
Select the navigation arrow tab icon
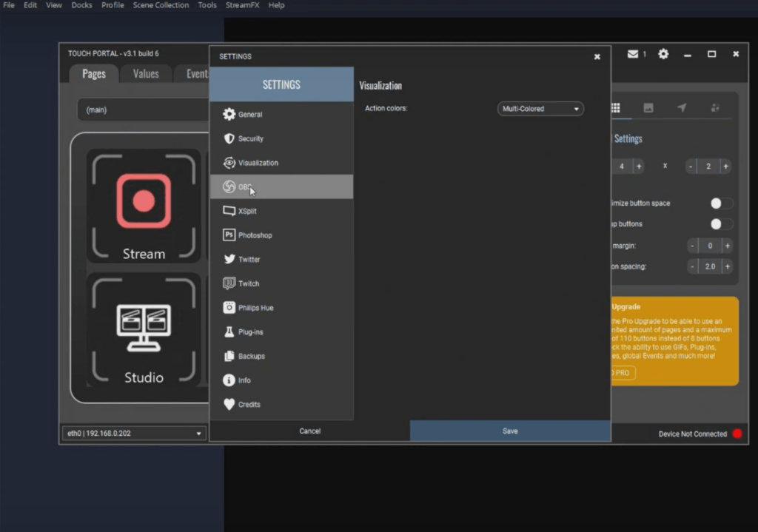682,108
